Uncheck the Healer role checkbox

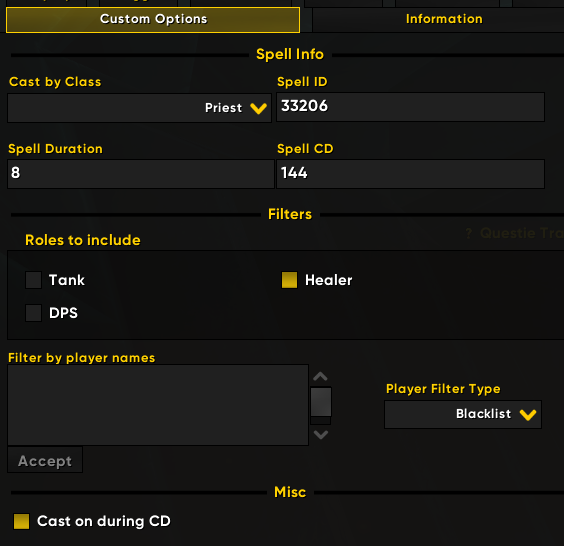coord(289,280)
